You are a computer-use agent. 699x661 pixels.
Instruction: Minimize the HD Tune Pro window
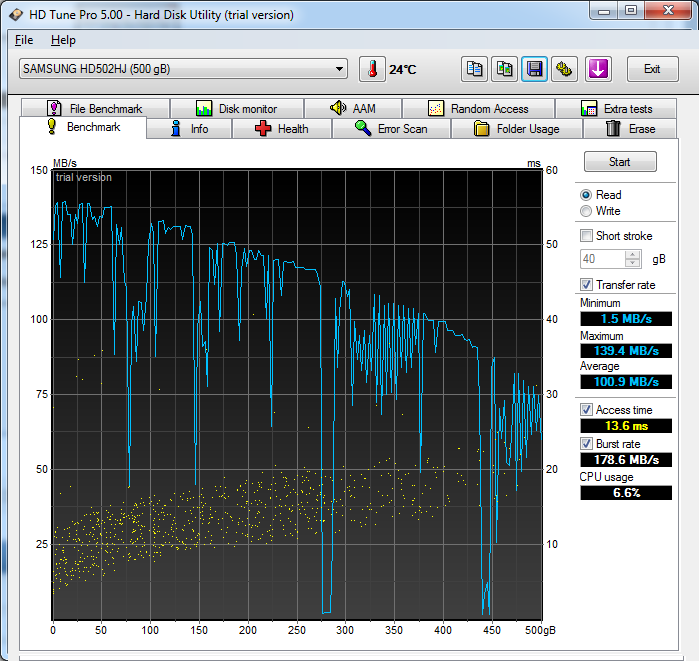[x=604, y=10]
